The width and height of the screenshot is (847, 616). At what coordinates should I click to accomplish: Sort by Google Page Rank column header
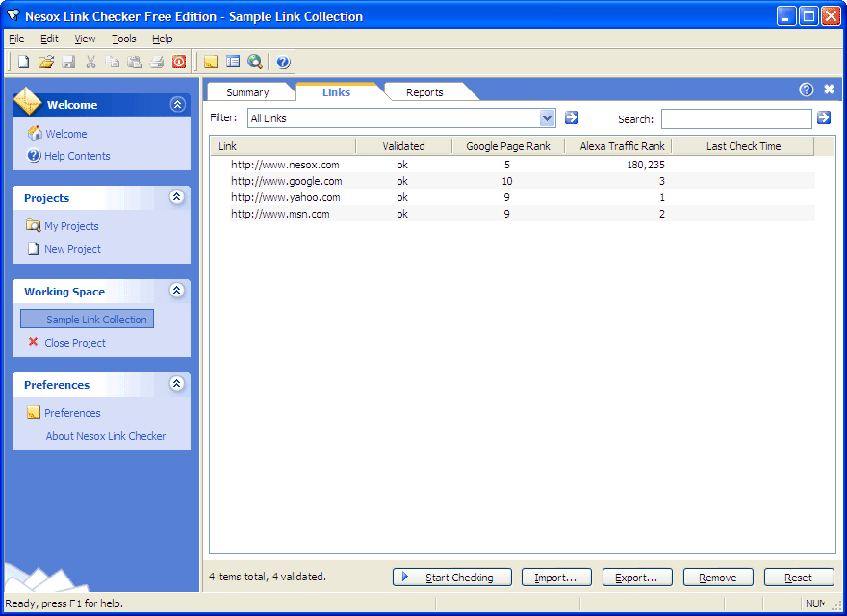[x=508, y=146]
